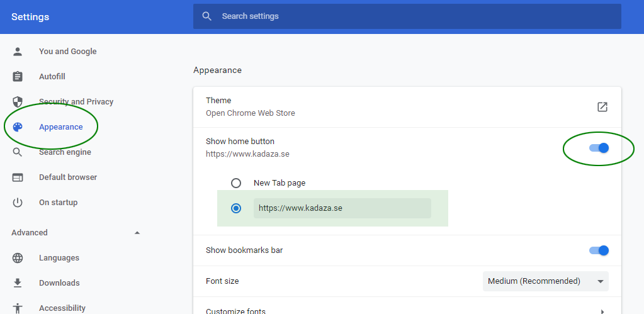Click the Appearance palette icon

coord(18,127)
